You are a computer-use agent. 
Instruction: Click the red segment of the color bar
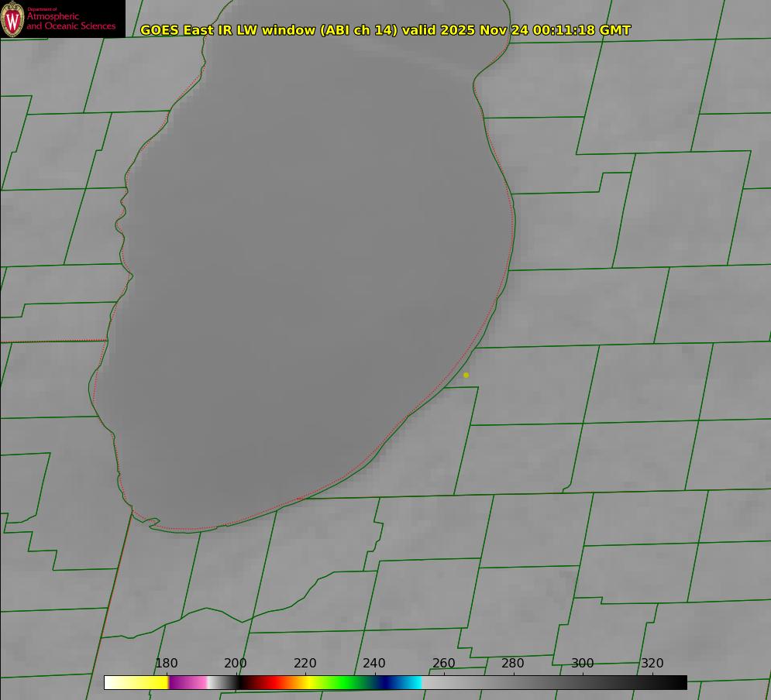263,682
